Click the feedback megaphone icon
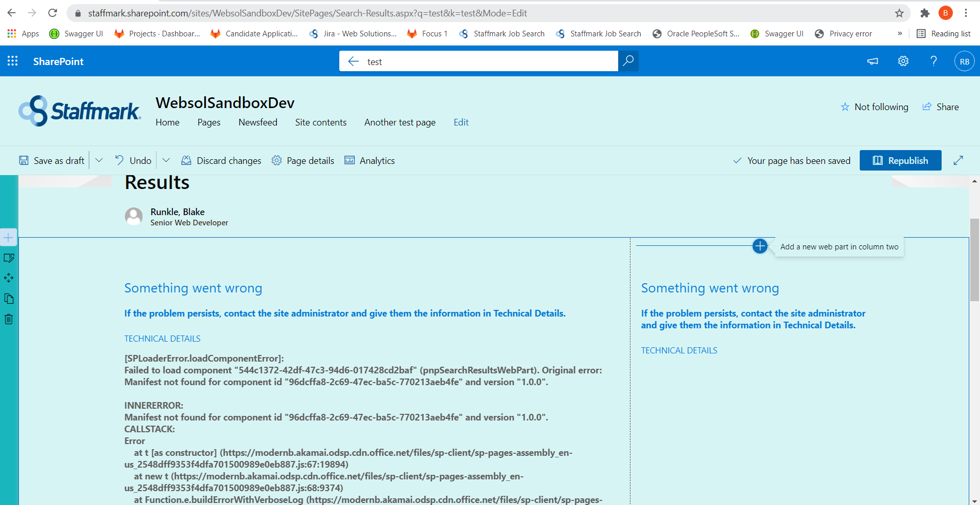 tap(873, 61)
